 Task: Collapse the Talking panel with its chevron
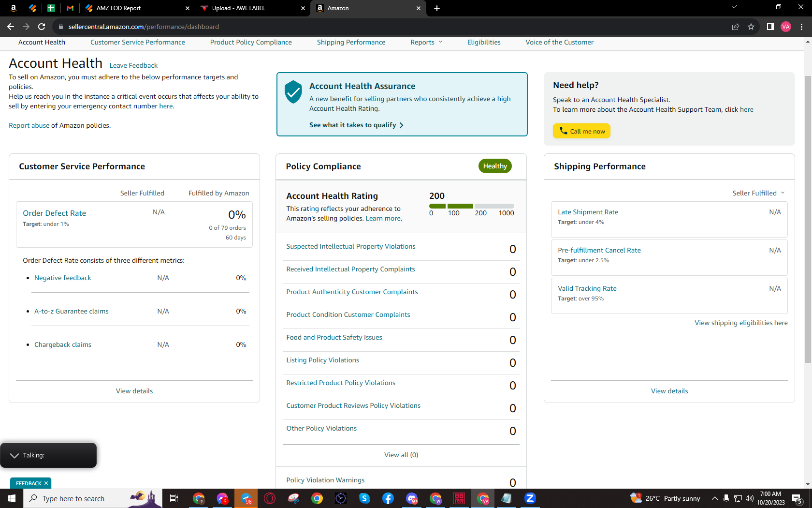coord(14,455)
